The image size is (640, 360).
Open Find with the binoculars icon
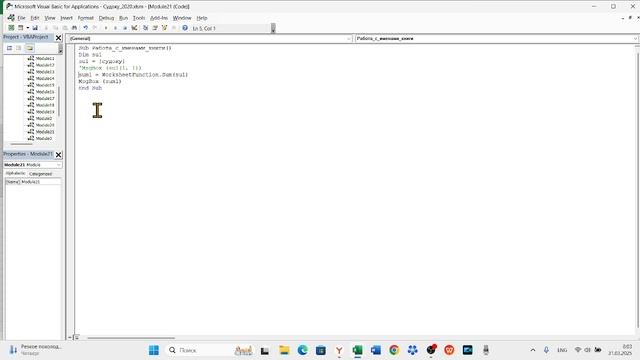(x=74, y=28)
